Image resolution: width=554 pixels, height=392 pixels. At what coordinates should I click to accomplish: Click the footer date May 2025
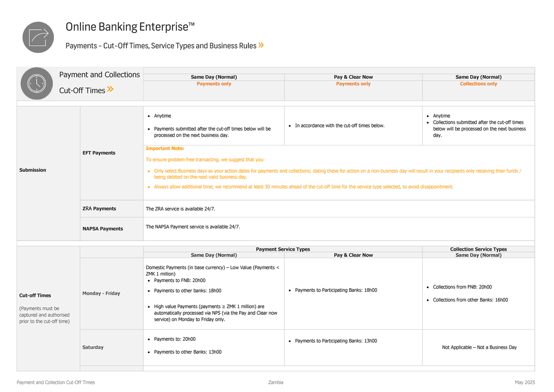(524, 383)
